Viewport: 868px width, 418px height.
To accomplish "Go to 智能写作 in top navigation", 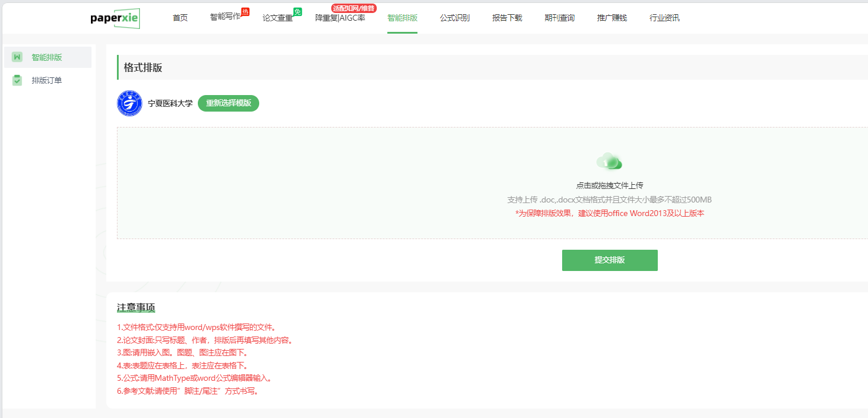I will coord(225,18).
